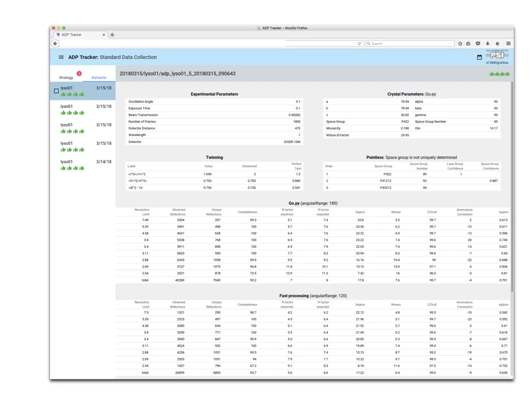Show bookmarks list icon in Firefox toolbar
Screen dimensions: 532x399
[x=468, y=43]
